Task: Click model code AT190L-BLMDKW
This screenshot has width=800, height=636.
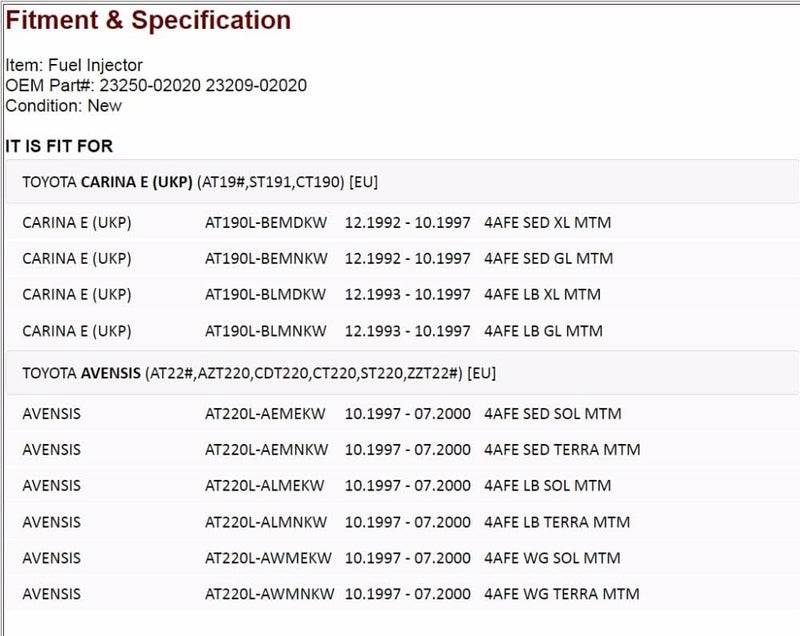Action: tap(266, 294)
